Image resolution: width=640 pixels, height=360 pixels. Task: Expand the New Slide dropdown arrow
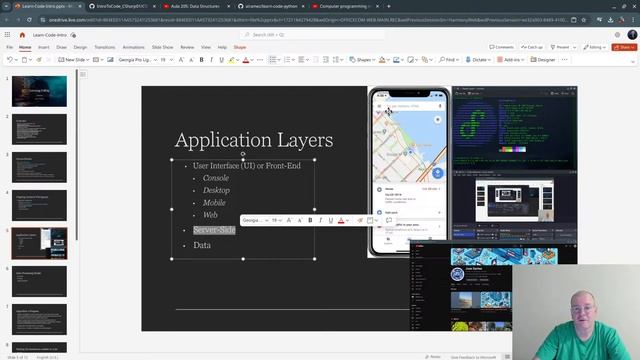[88, 60]
